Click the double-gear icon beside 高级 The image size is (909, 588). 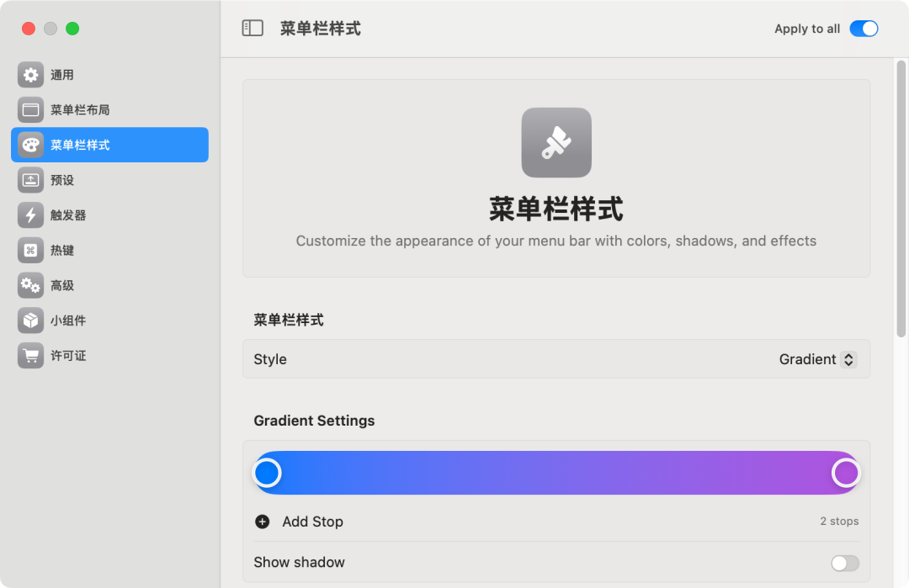(31, 285)
